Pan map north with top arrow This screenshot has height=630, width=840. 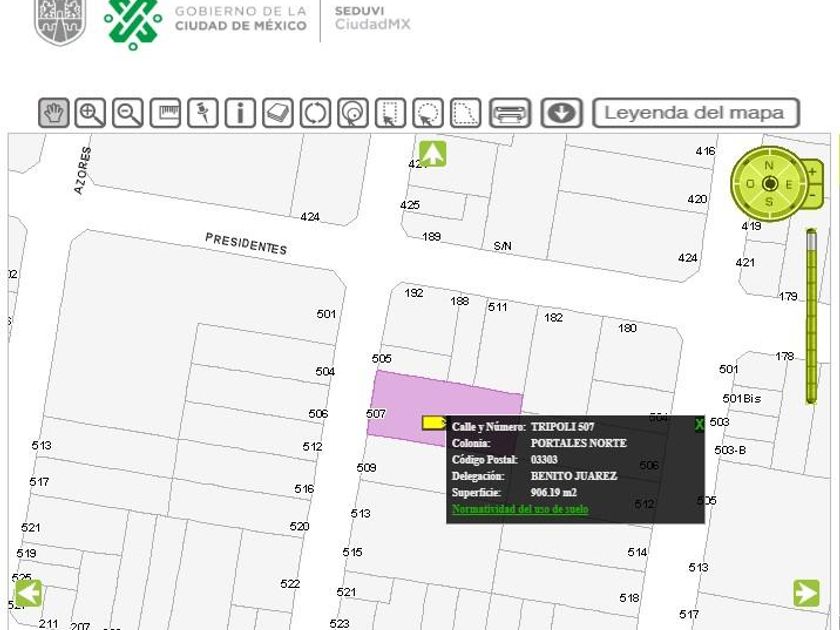click(432, 154)
